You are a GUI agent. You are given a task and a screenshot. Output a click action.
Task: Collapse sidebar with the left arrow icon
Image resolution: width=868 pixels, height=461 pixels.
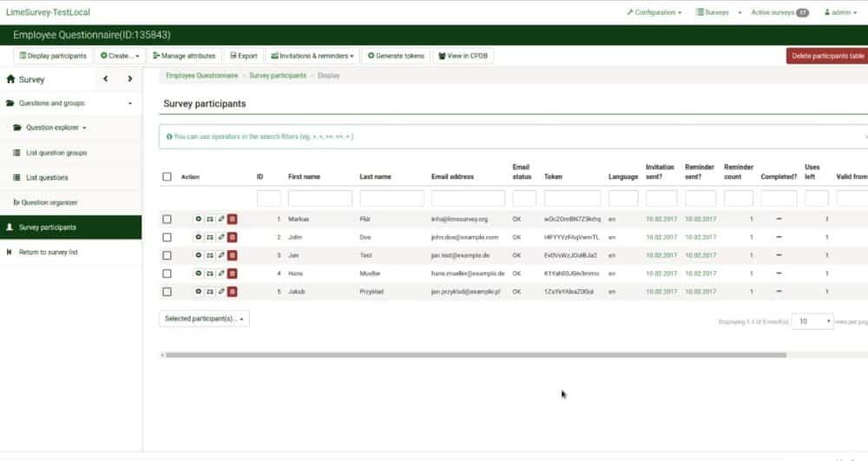coord(105,79)
